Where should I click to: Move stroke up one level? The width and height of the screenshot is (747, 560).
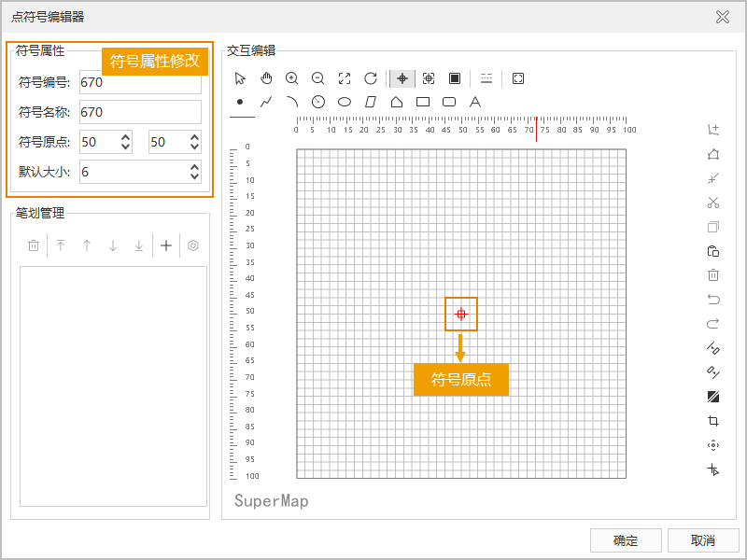87,245
